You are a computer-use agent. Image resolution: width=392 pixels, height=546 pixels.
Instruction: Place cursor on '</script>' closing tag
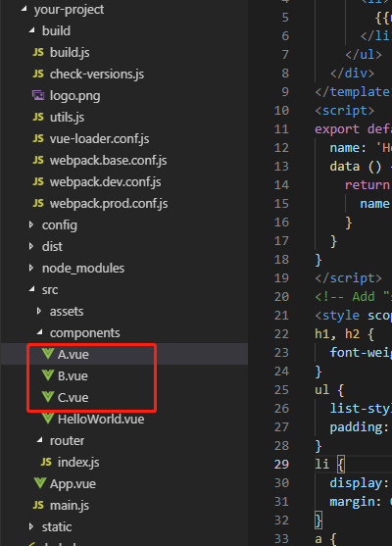point(349,278)
